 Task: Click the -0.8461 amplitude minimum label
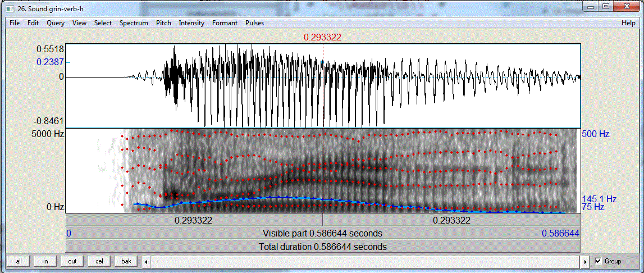[49, 122]
